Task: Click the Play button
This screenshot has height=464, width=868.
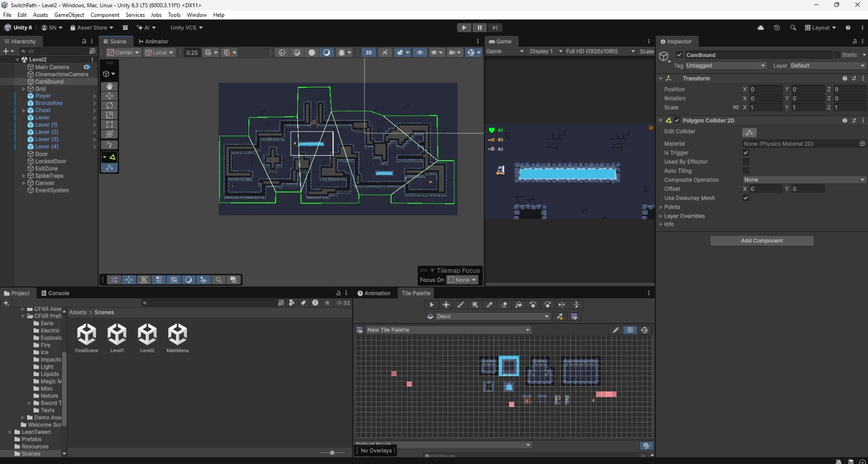Action: 464,28
